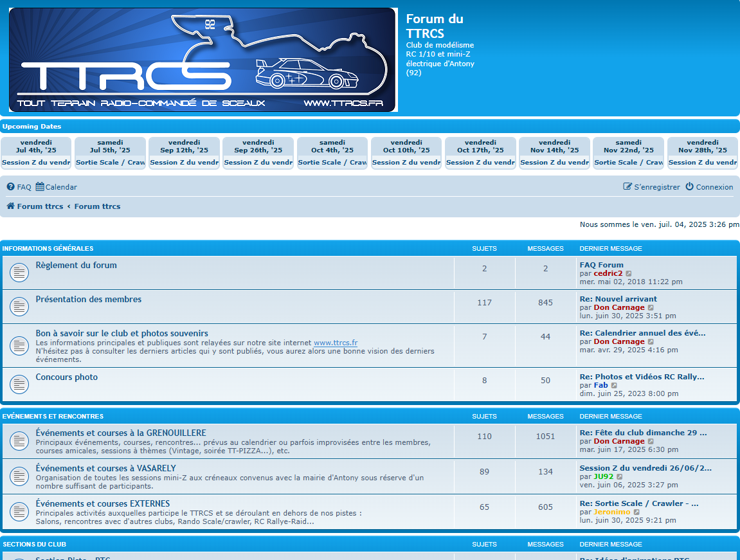
Task: Open the SECTIONS DU CLUB category
Action: [35, 544]
